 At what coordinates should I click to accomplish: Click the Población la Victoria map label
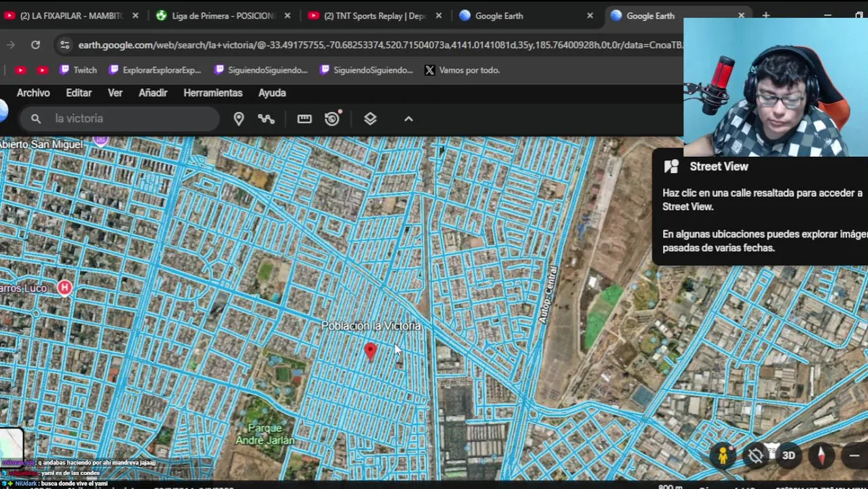[x=371, y=326]
